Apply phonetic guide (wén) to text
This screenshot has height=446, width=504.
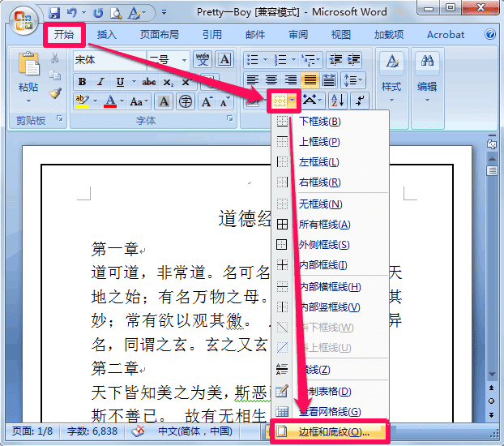(x=203, y=59)
